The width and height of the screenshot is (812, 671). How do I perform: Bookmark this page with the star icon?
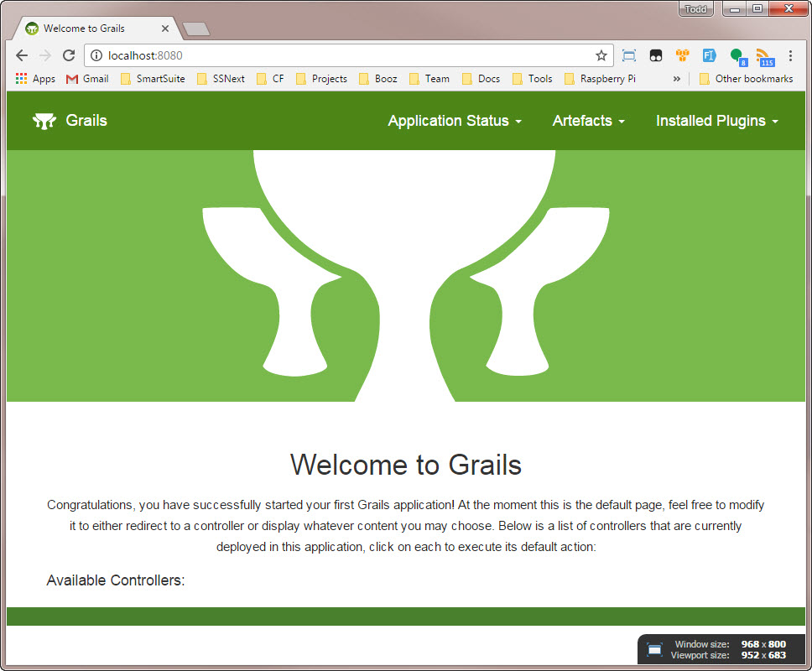pyautogui.click(x=601, y=55)
